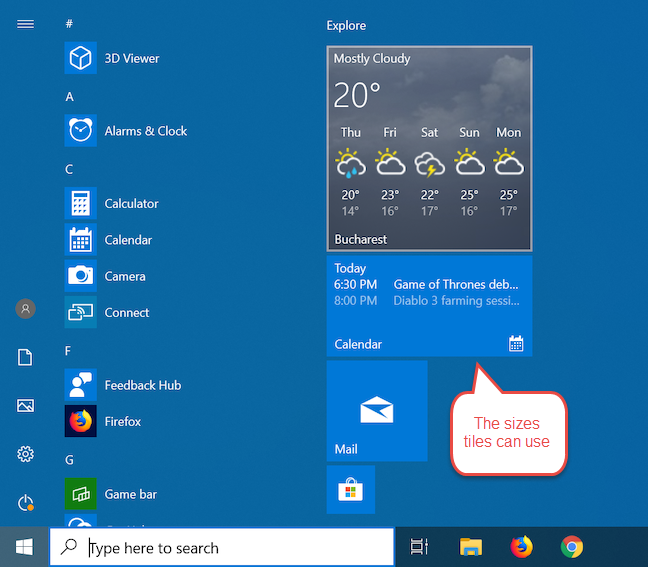Click 'Diablo 3 farming sessi...' event
This screenshot has height=567, width=648.
tap(456, 300)
